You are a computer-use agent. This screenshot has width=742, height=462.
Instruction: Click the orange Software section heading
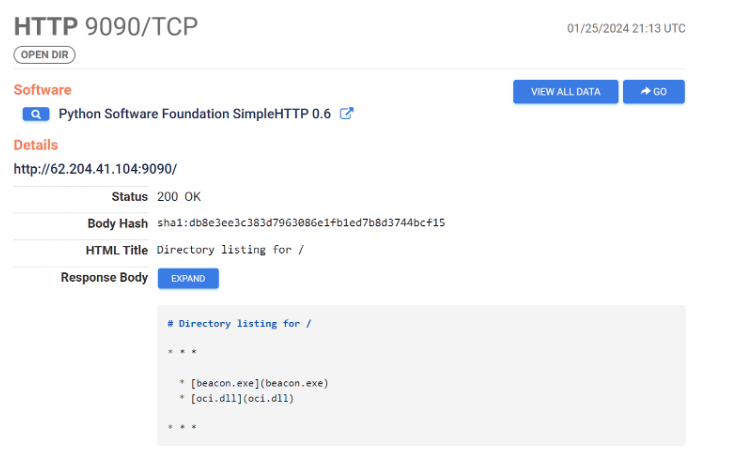point(42,90)
